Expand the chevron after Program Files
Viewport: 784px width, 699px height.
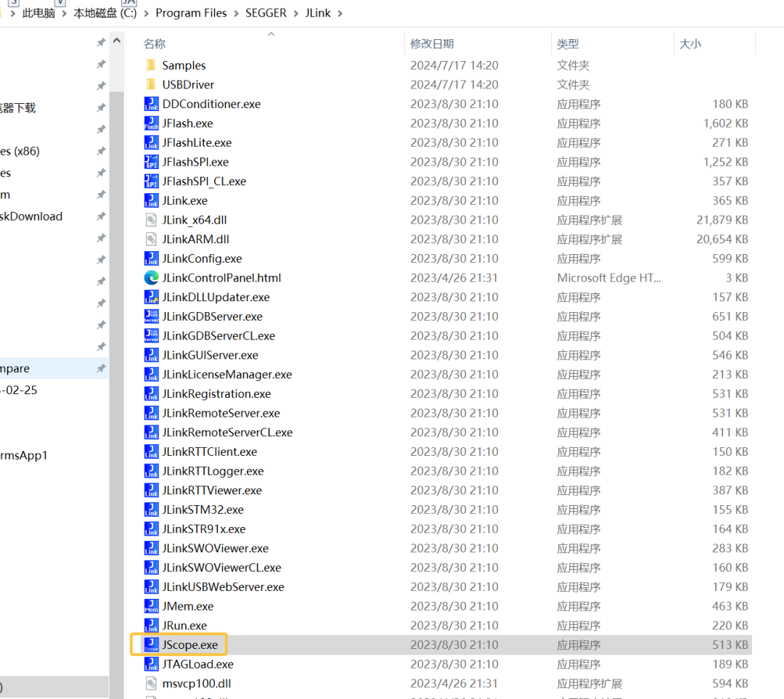[x=236, y=14]
